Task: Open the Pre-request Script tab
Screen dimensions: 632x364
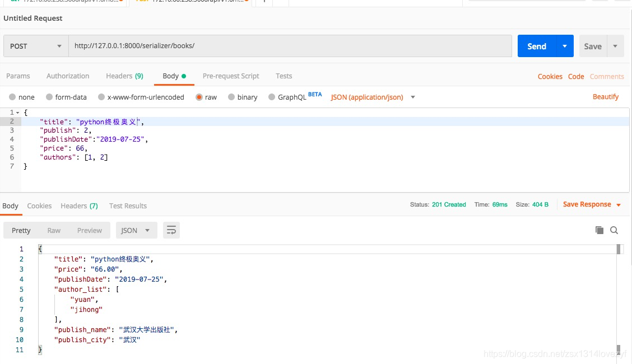Action: 231,76
